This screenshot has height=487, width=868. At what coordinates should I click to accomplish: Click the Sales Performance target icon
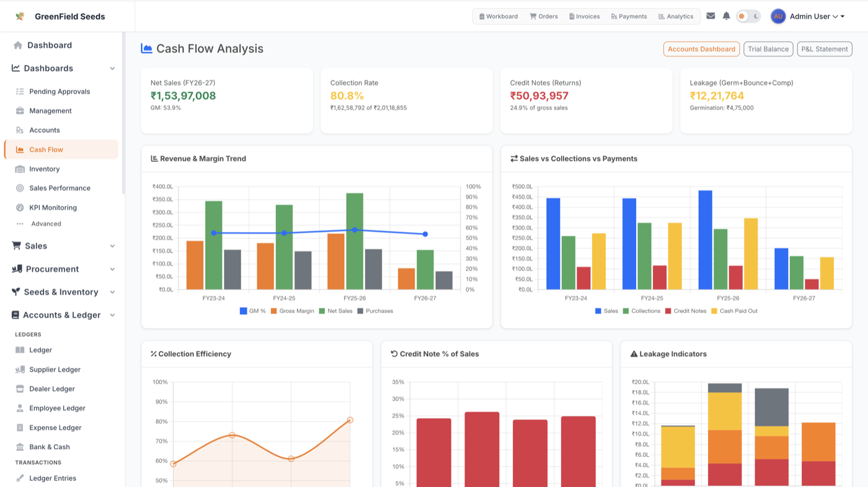point(20,188)
